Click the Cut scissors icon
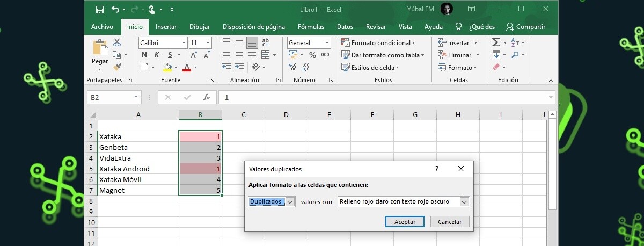The height and width of the screenshot is (246, 644). coord(117,42)
